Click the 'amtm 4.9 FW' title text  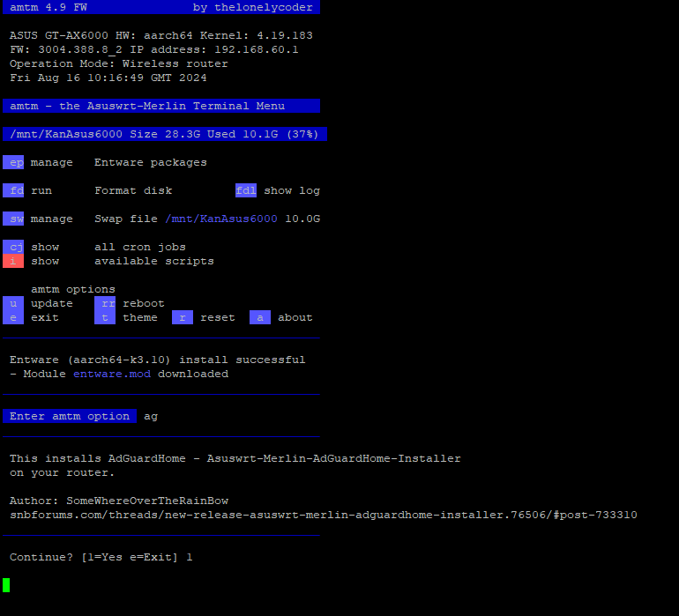48,7
